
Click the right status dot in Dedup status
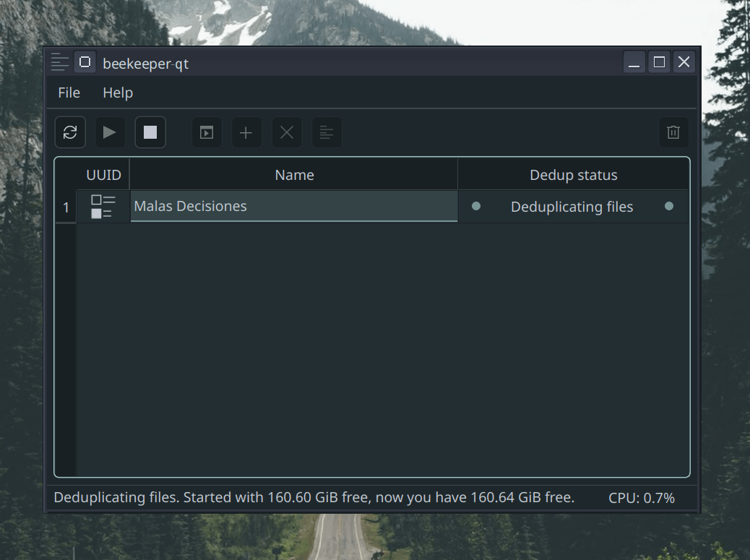pyautogui.click(x=670, y=206)
